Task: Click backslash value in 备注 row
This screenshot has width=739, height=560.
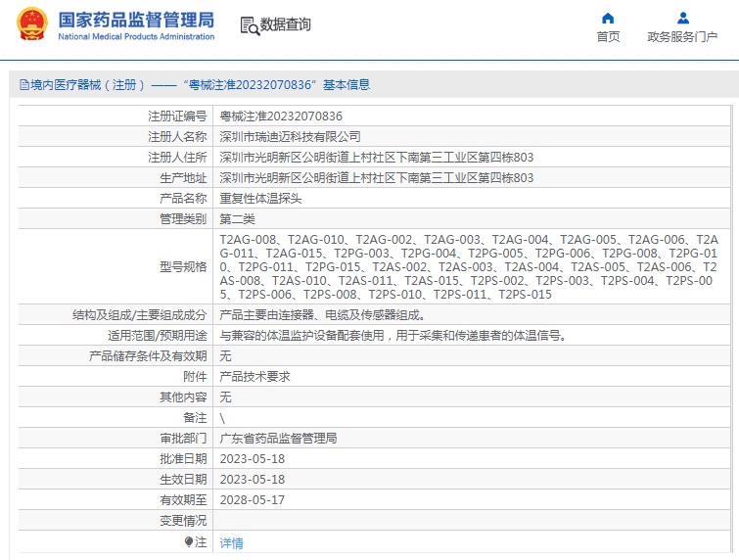Action: point(222,418)
